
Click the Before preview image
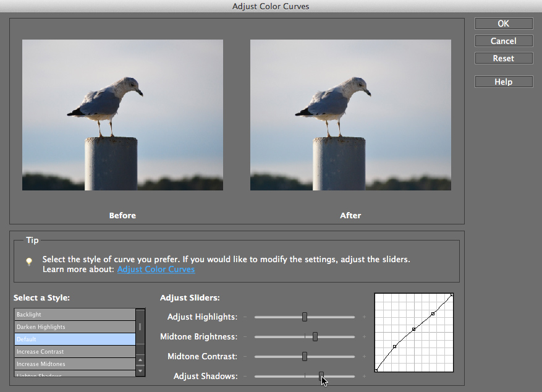(x=122, y=114)
